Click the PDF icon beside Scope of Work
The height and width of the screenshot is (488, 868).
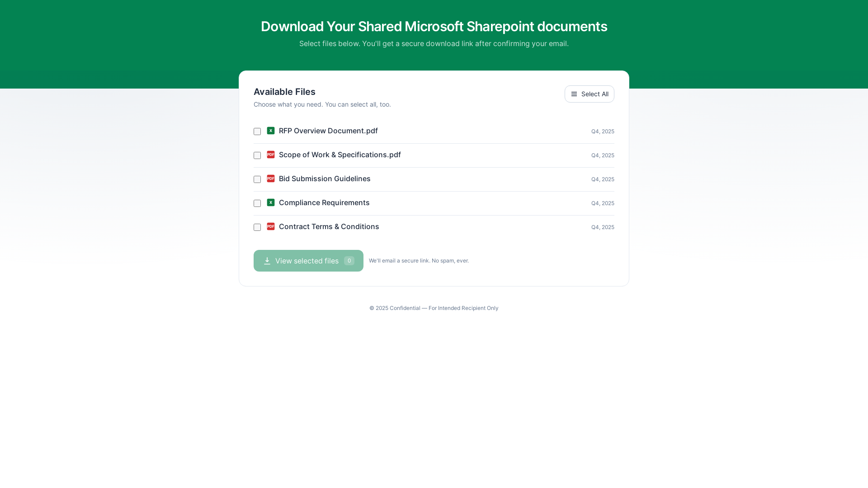[271, 155]
